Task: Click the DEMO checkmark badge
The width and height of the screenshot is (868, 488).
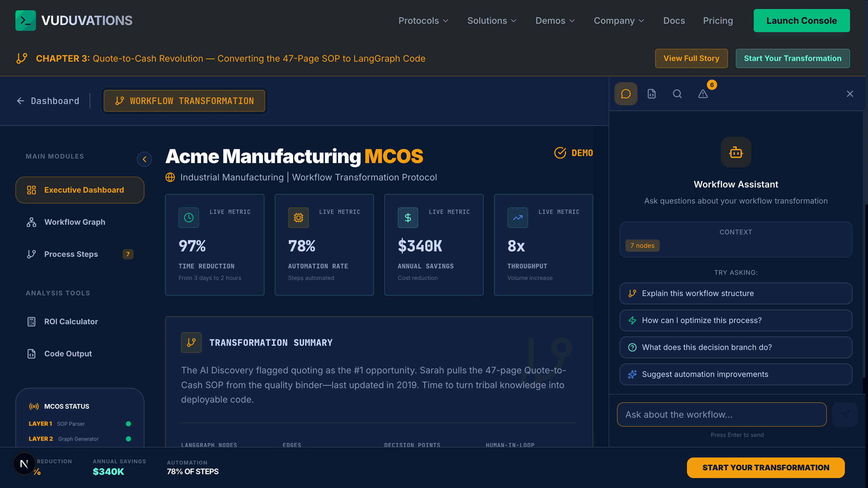Action: [574, 153]
